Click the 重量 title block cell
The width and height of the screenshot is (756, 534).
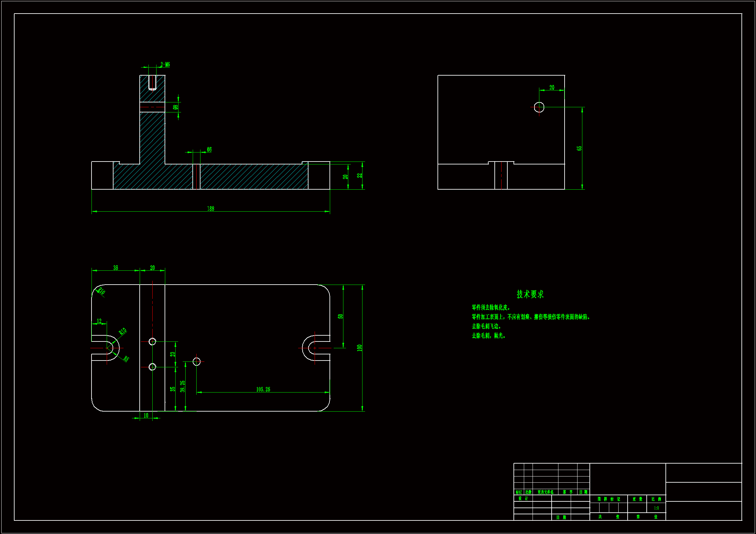point(637,499)
